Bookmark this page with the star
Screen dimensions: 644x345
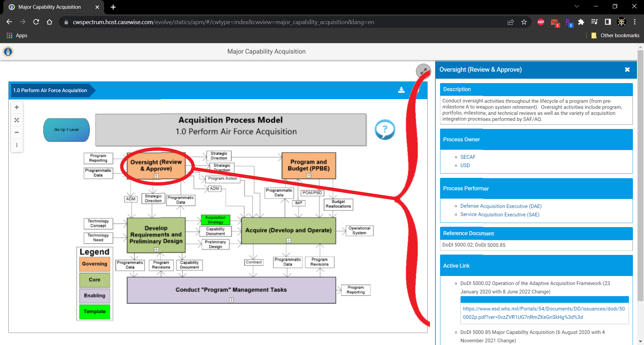tap(524, 22)
